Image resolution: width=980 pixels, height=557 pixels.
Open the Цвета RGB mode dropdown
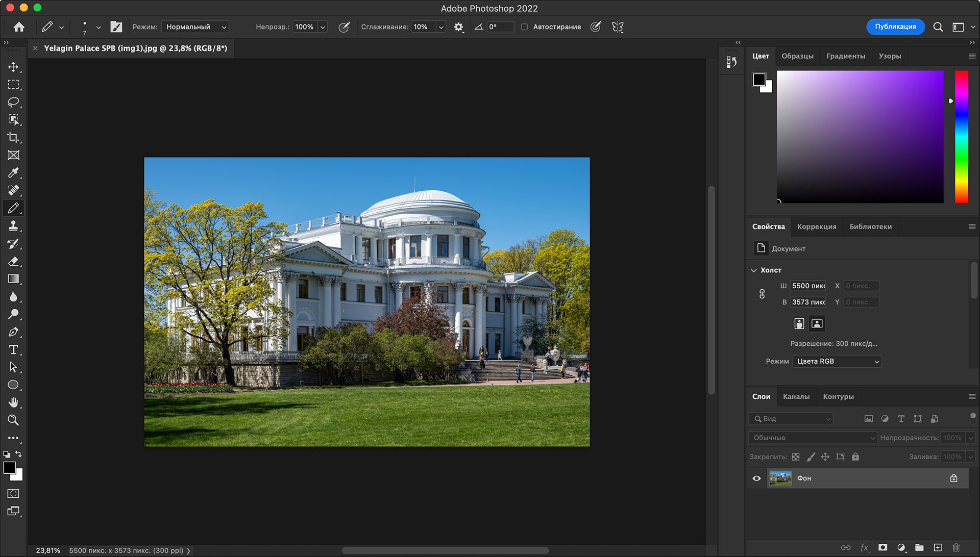coord(837,361)
